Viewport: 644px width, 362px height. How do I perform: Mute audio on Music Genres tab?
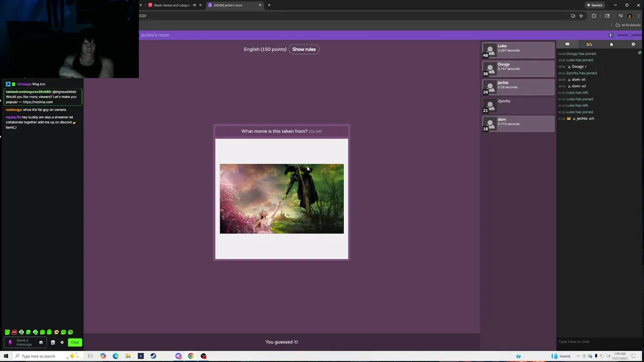point(194,5)
